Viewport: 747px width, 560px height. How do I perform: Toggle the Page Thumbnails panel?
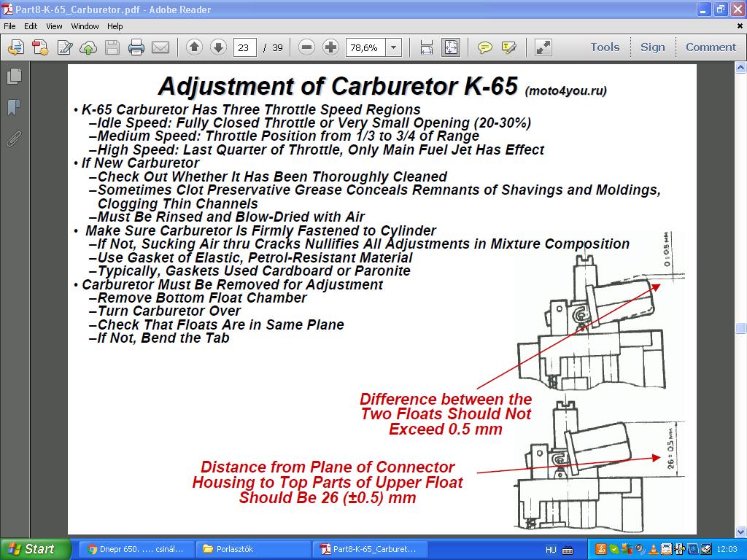(14, 76)
